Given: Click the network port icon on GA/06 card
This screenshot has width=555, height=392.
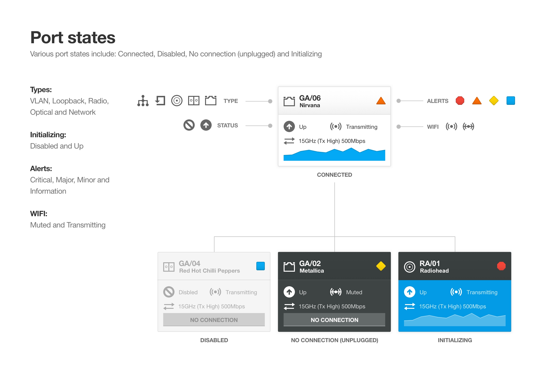Looking at the screenshot, I should [x=289, y=101].
